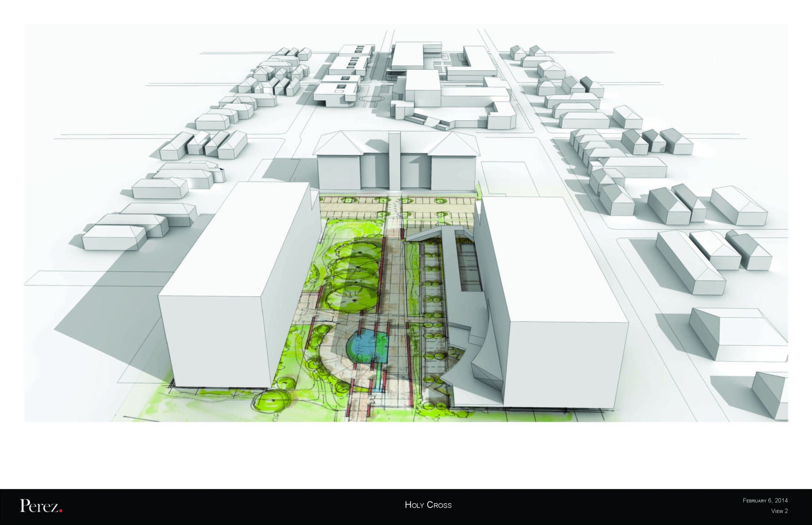Click the flat-roofed block at far right
Screen dimensions: 812x525
tap(740, 332)
